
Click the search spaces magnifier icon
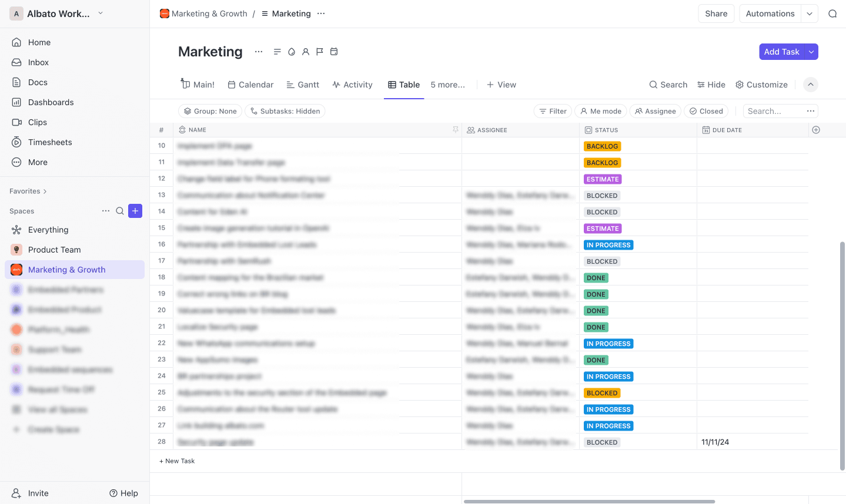pos(120,211)
